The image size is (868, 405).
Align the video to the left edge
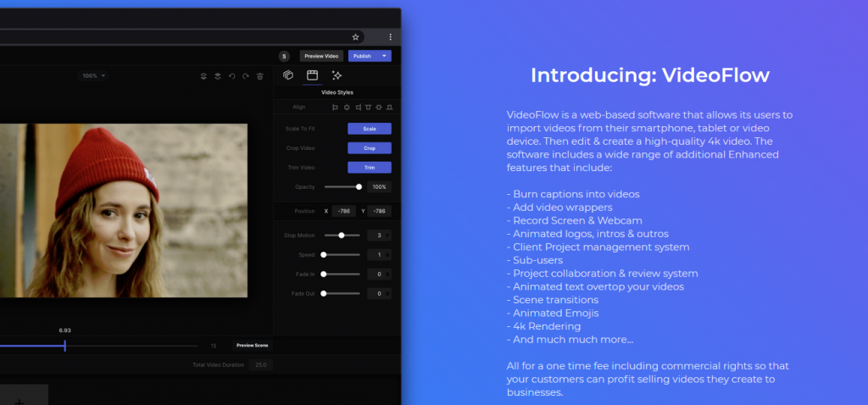coord(335,108)
